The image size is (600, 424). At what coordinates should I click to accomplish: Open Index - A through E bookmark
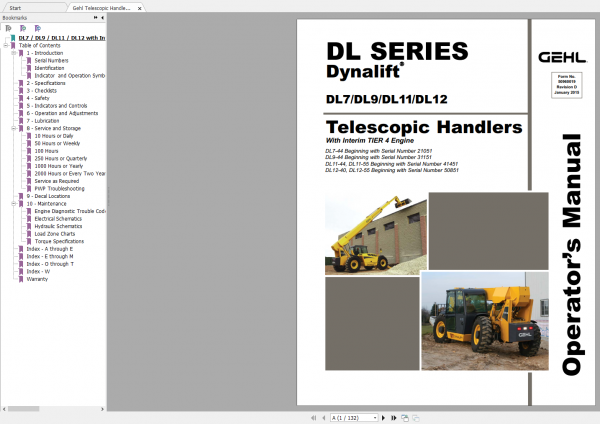(x=50, y=249)
